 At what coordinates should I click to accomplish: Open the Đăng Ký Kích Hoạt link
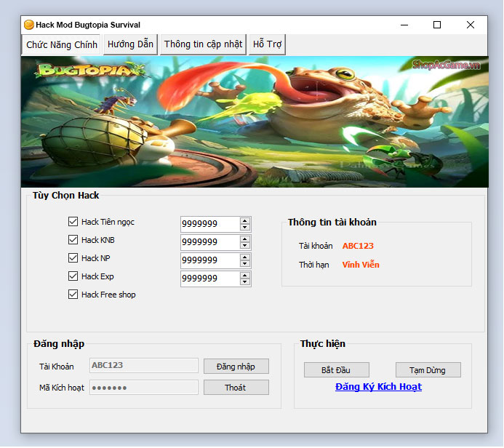click(x=378, y=387)
